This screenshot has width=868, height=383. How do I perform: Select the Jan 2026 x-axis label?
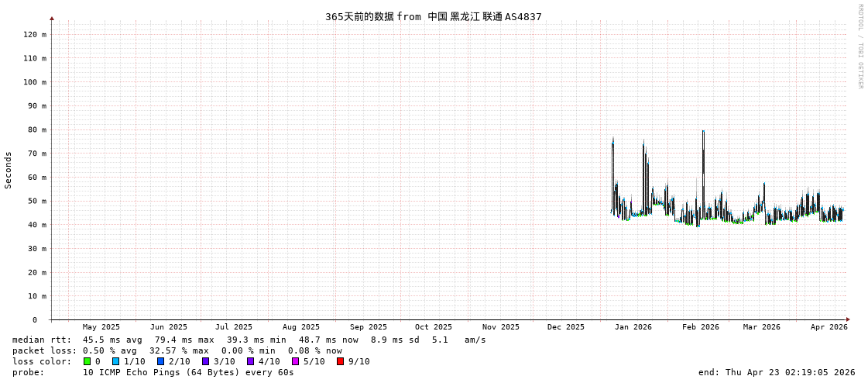(633, 327)
